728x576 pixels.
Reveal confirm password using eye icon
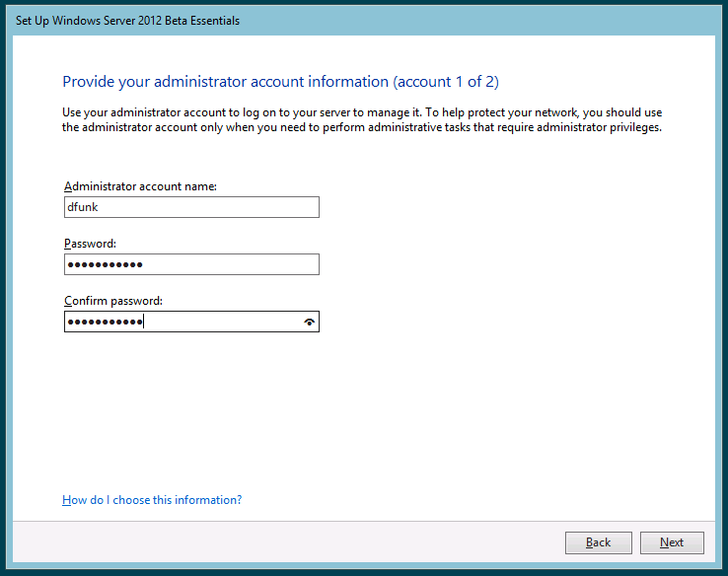310,323
